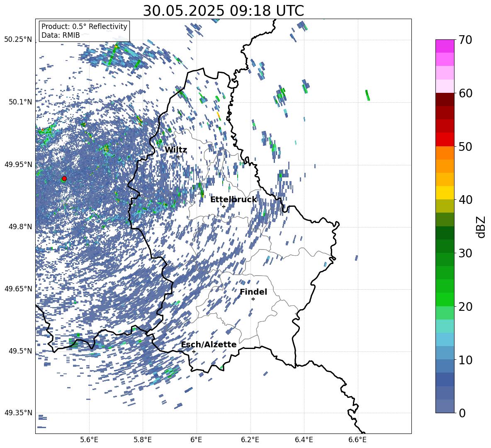This screenshot has width=491, height=448.
Task: Click the Findel city label
Action: [x=253, y=292]
